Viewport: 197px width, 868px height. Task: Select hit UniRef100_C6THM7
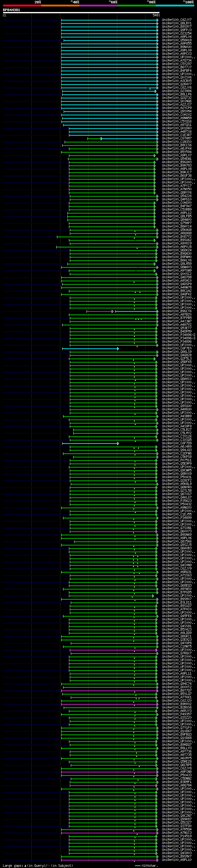pos(177,139)
